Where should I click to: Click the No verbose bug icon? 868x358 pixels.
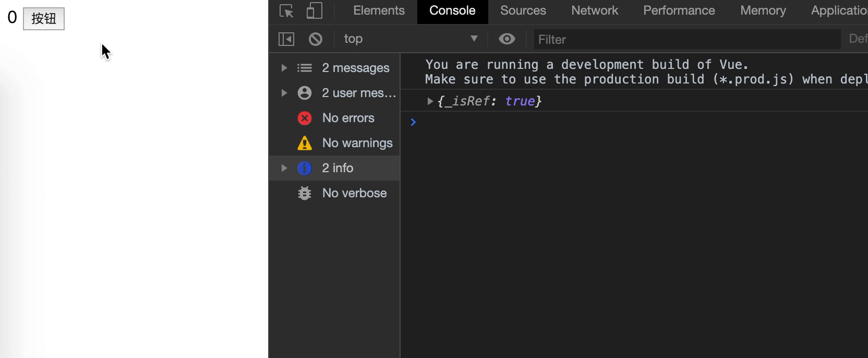pos(305,193)
